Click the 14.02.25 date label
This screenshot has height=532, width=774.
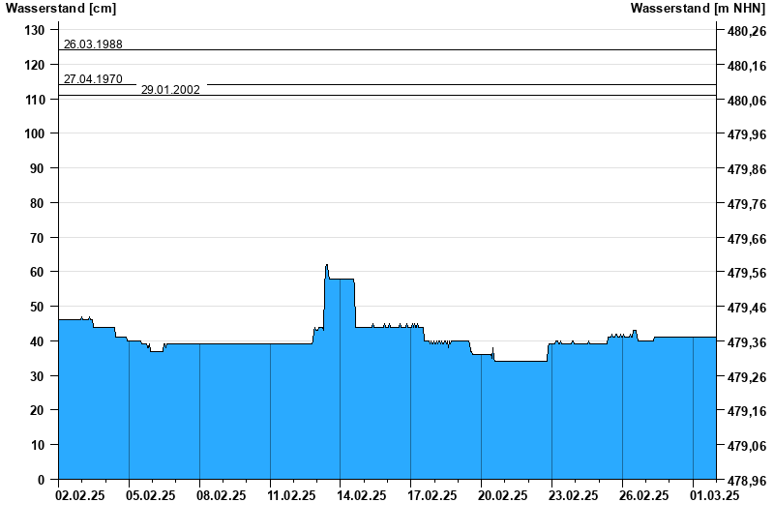pyautogui.click(x=363, y=495)
